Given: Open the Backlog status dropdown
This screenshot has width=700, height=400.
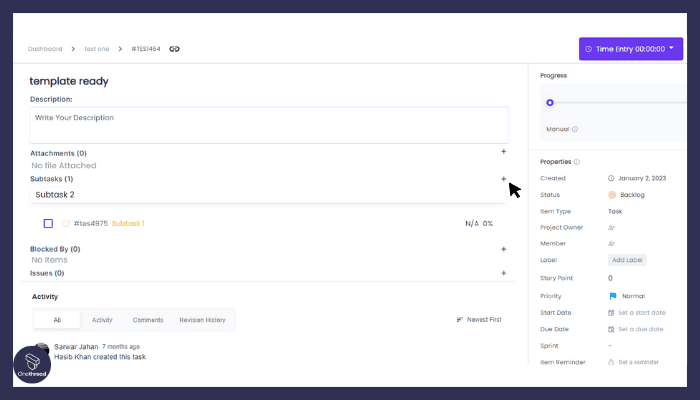Looking at the screenshot, I should coord(626,195).
